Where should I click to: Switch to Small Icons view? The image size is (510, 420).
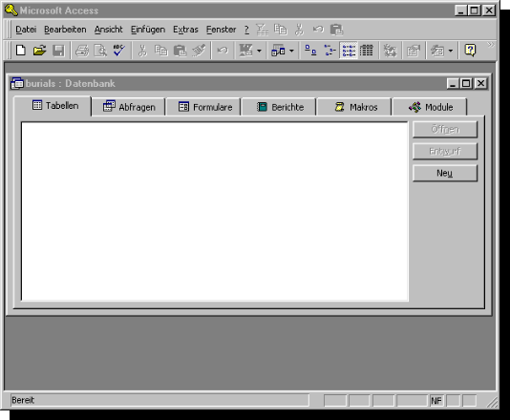point(329,51)
